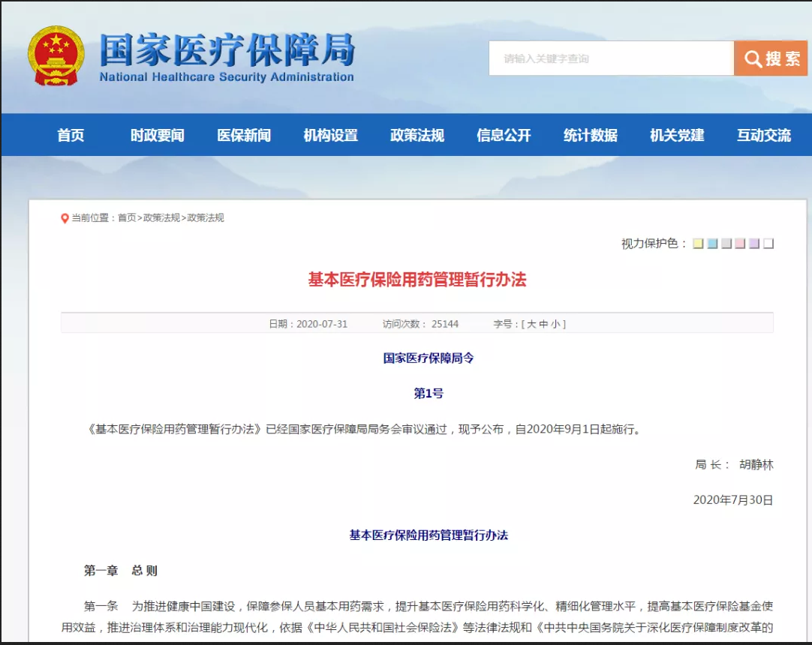Click the red title 基本医疗保险用药管理暂行办法

(417, 280)
